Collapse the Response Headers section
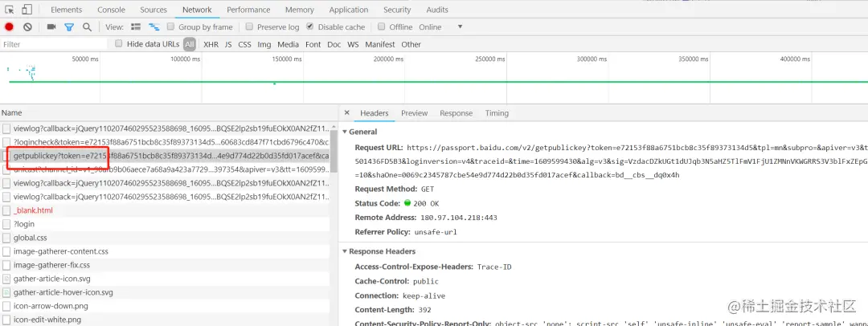 click(346, 251)
